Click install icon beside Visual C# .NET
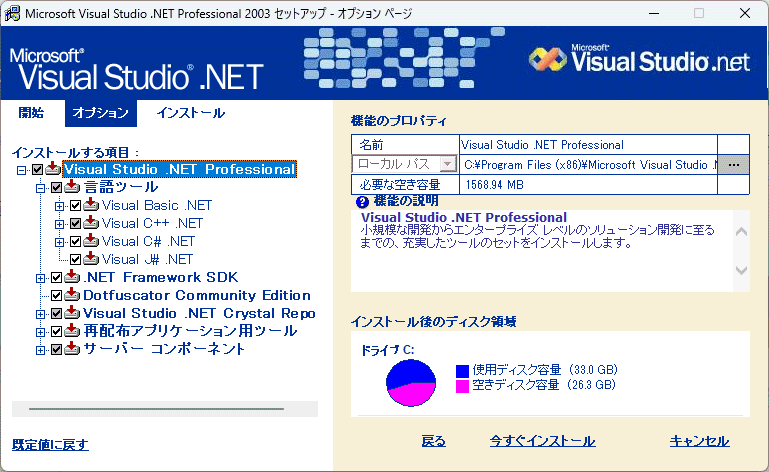This screenshot has height=472, width=769. coord(91,241)
